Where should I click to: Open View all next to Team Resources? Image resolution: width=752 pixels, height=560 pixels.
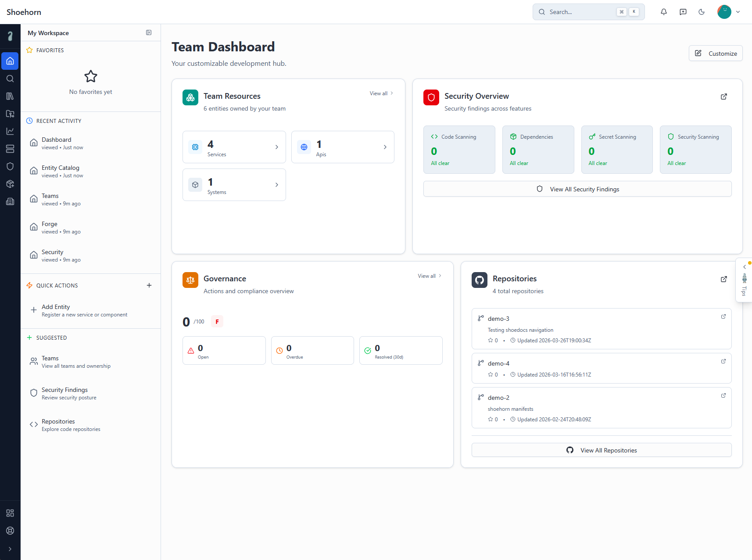(380, 93)
